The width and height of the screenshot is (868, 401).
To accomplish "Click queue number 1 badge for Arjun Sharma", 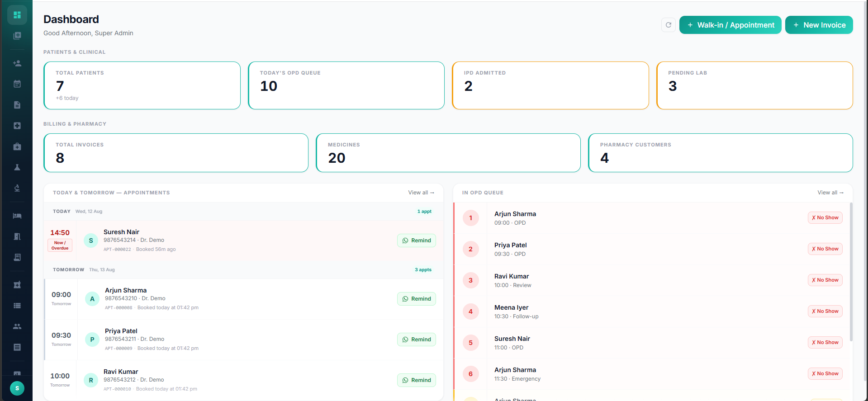I will pos(470,218).
